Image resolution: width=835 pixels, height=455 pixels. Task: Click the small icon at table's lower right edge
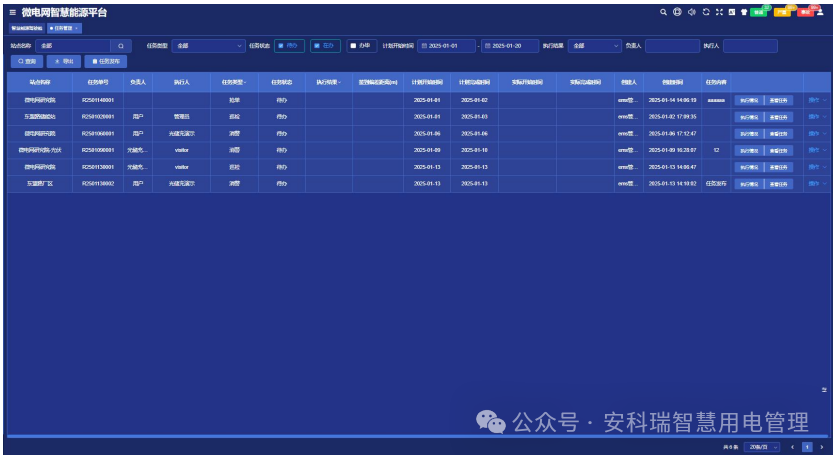(x=824, y=390)
